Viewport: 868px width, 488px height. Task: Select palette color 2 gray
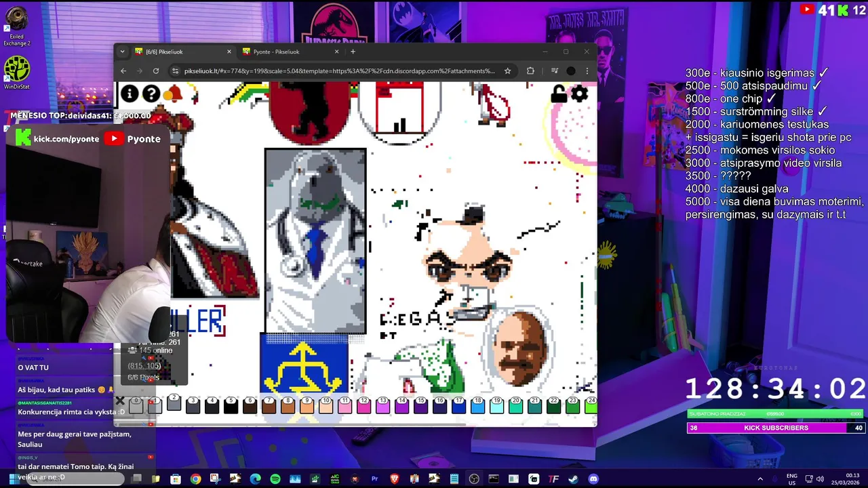[174, 402]
